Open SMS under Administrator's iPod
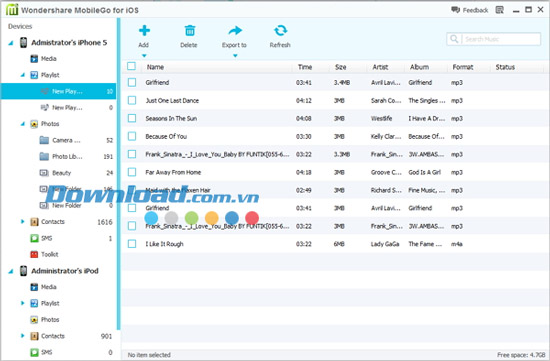This screenshot has width=550, height=361. tap(47, 352)
